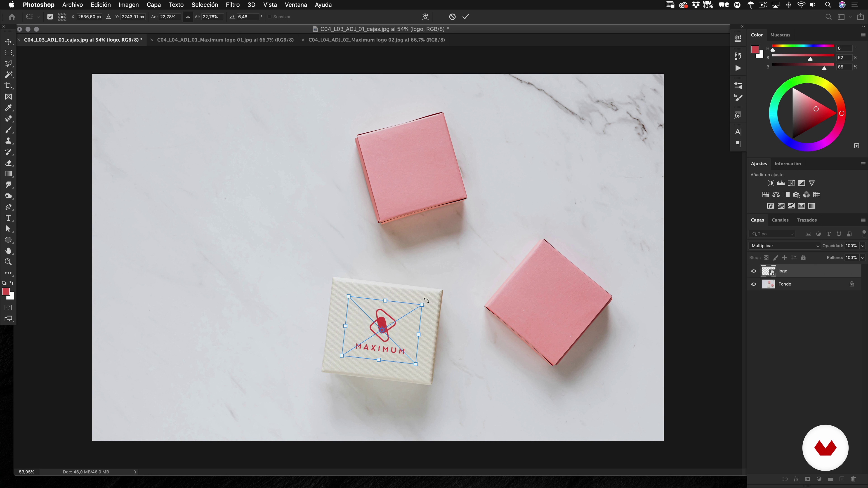Select the Ellipse shape tool
Screen dimensions: 868x488
tap(8, 240)
